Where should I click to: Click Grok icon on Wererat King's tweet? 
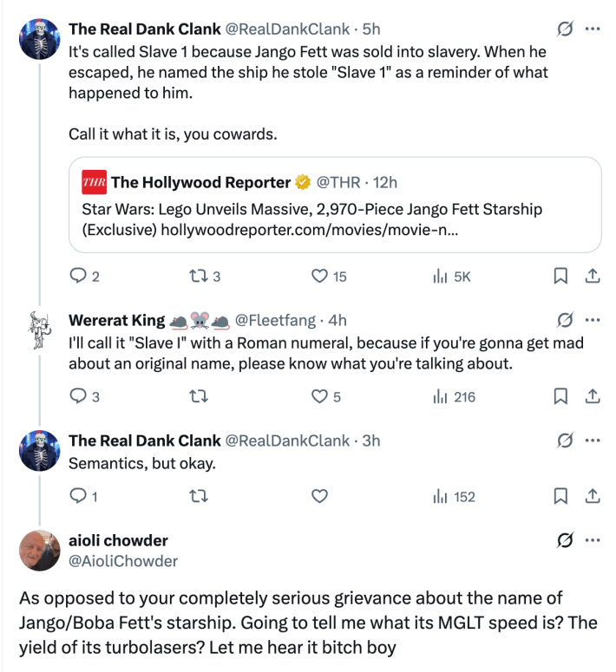(565, 321)
